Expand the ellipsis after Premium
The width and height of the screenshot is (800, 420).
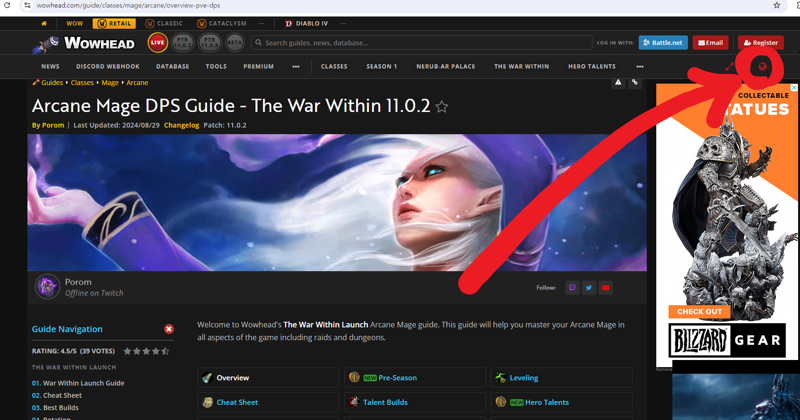click(x=296, y=66)
